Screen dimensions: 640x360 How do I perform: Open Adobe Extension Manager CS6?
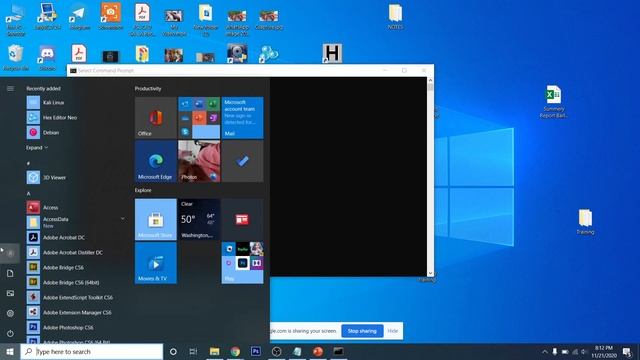point(76,313)
